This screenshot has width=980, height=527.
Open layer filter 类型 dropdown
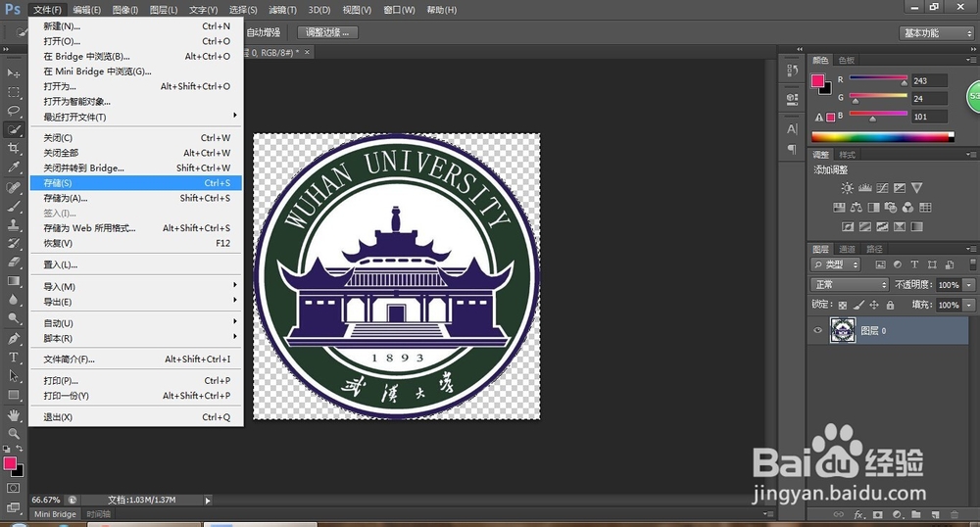835,264
